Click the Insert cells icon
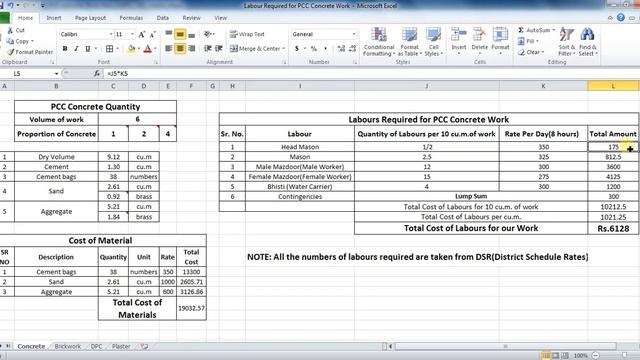The width and height of the screenshot is (640, 360). point(459,35)
